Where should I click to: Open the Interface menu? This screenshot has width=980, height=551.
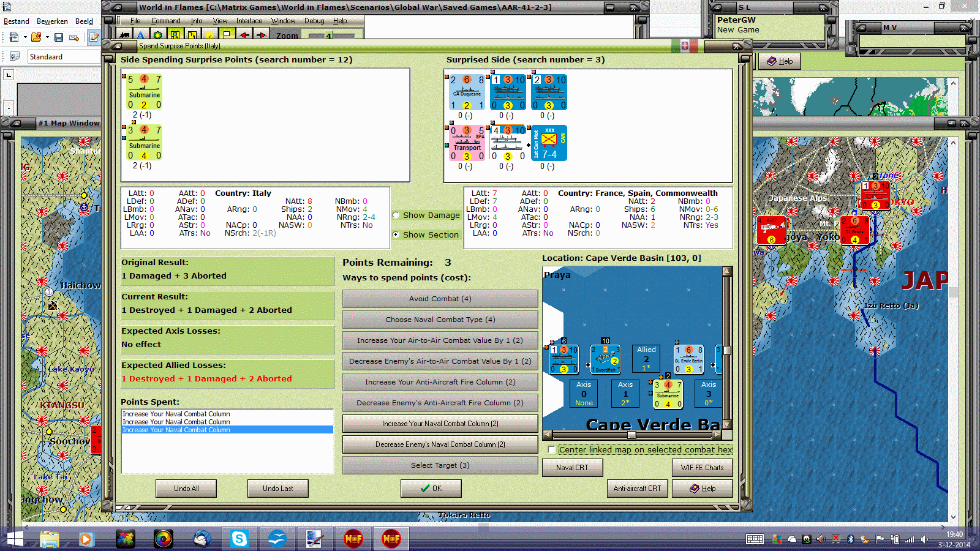(249, 21)
